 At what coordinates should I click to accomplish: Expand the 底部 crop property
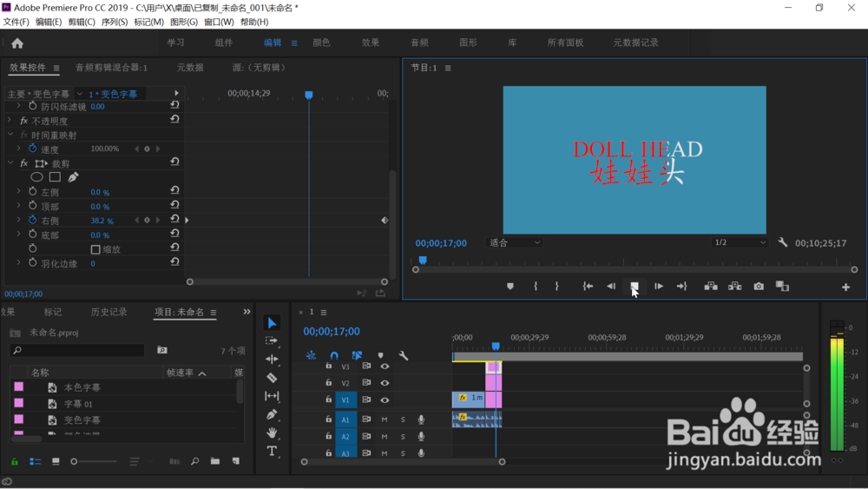[x=18, y=235]
